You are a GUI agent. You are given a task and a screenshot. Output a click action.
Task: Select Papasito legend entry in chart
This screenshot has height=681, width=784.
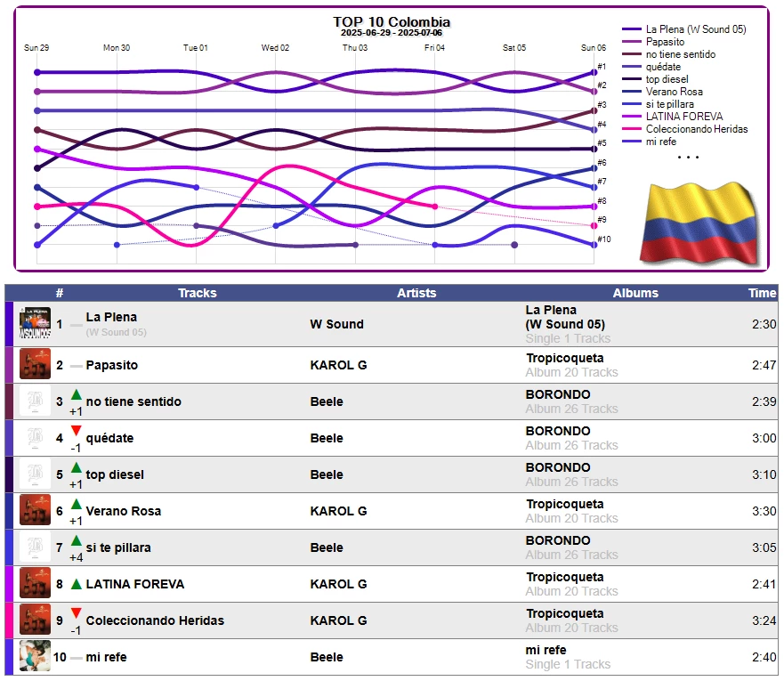(665, 42)
